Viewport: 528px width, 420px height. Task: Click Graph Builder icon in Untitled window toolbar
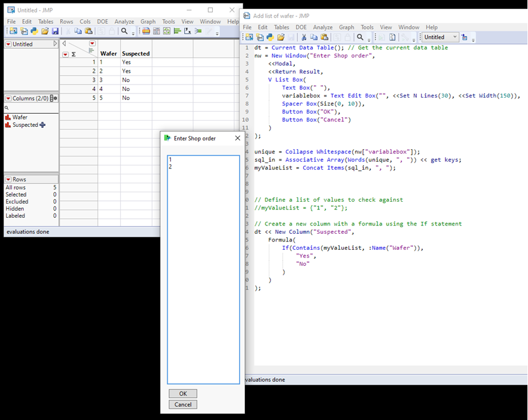(166, 32)
